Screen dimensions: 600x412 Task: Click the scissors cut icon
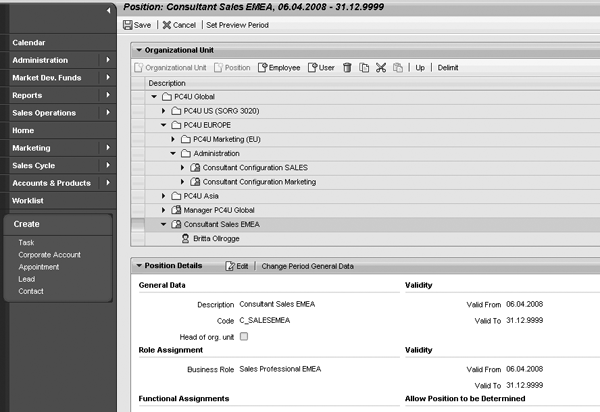coord(381,68)
